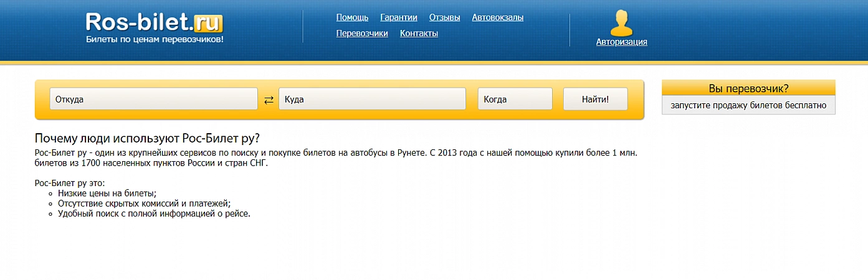868x280 pixels.
Task: Open the Контакты page
Action: pyautogui.click(x=419, y=34)
